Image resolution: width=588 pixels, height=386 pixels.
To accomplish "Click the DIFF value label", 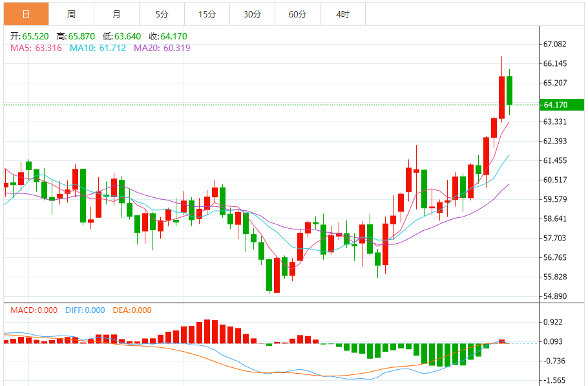I will click(85, 310).
